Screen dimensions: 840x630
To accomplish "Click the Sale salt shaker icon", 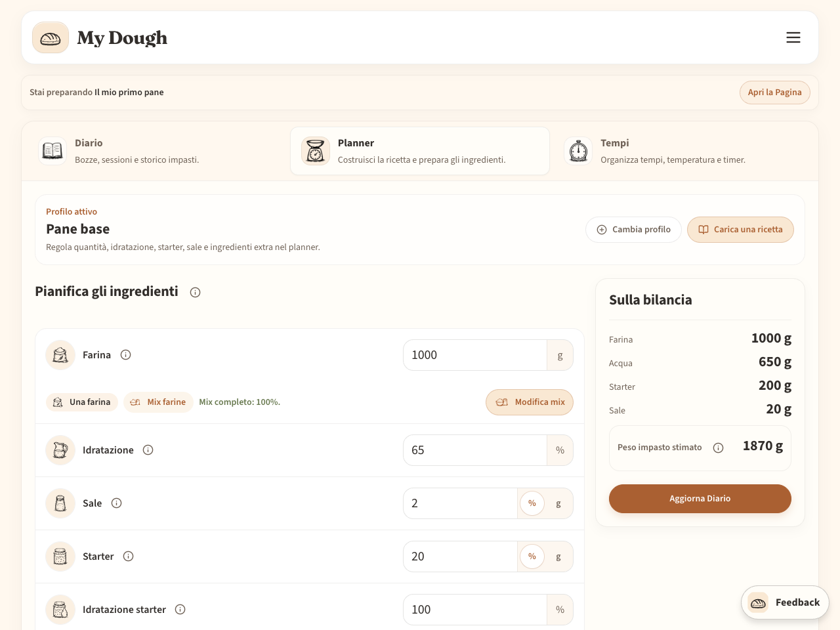I will point(60,503).
